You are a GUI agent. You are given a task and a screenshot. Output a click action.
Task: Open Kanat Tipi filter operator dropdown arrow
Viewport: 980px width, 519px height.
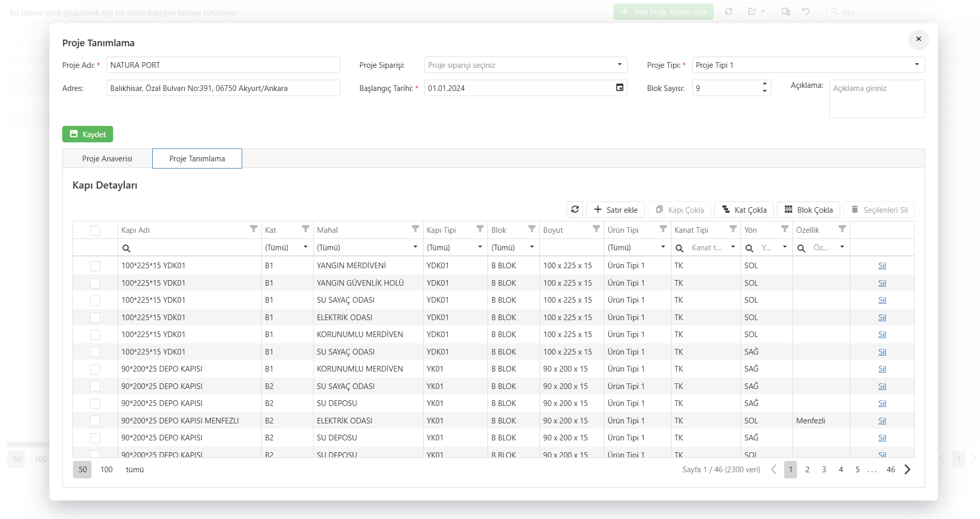click(733, 247)
